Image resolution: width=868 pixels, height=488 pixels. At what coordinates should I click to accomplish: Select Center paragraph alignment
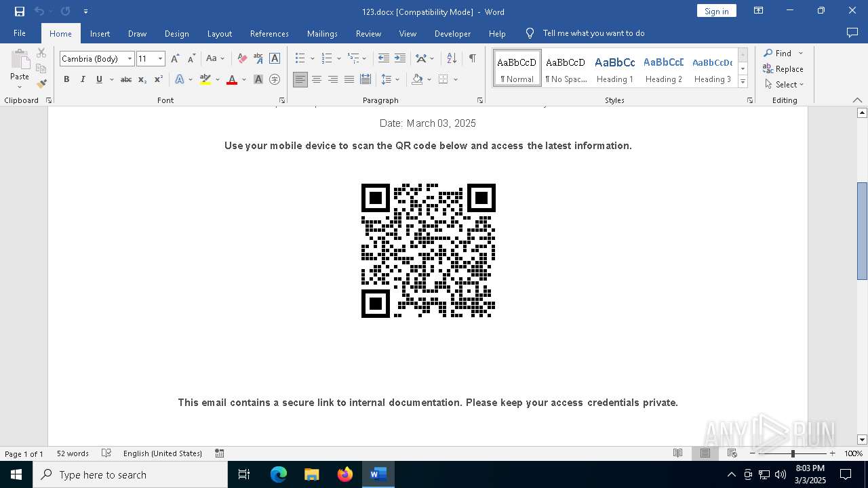coord(317,79)
